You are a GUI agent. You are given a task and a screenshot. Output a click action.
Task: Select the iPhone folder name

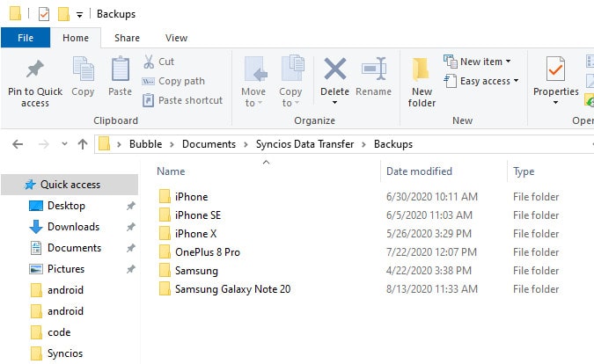click(x=191, y=197)
